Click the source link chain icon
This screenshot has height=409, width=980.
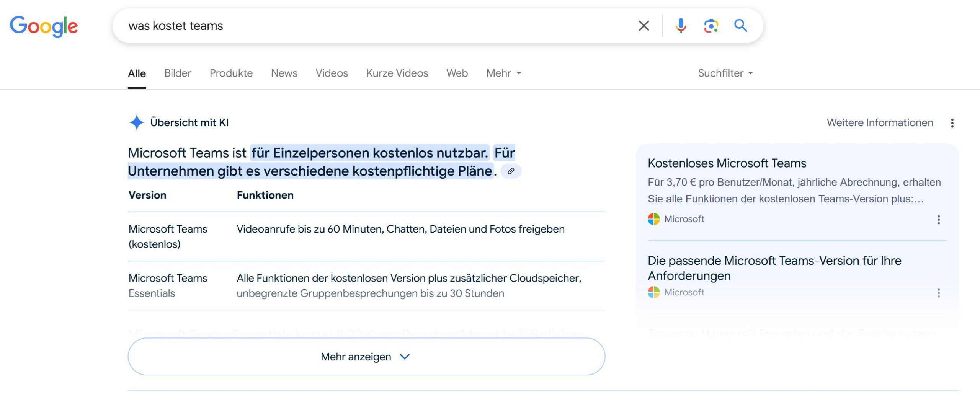(511, 171)
